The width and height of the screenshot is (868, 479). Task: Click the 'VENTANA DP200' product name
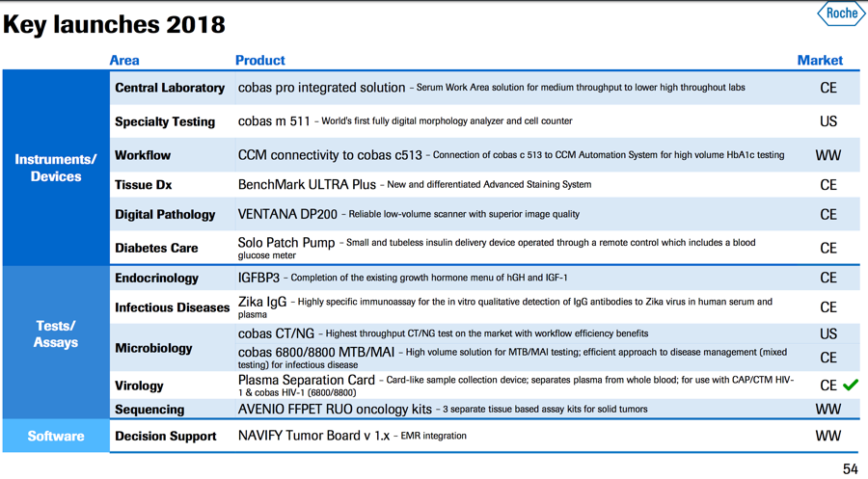tap(287, 214)
